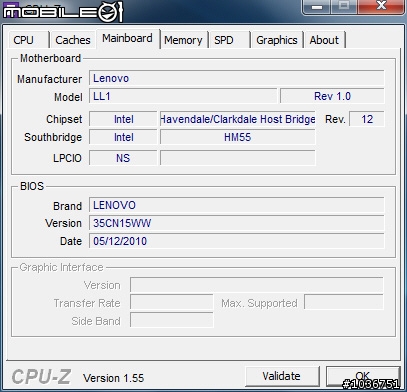Screen dimensions: 407x392
Task: Select the Havendale/Clarkdale Host Bridge field
Action: [238, 119]
